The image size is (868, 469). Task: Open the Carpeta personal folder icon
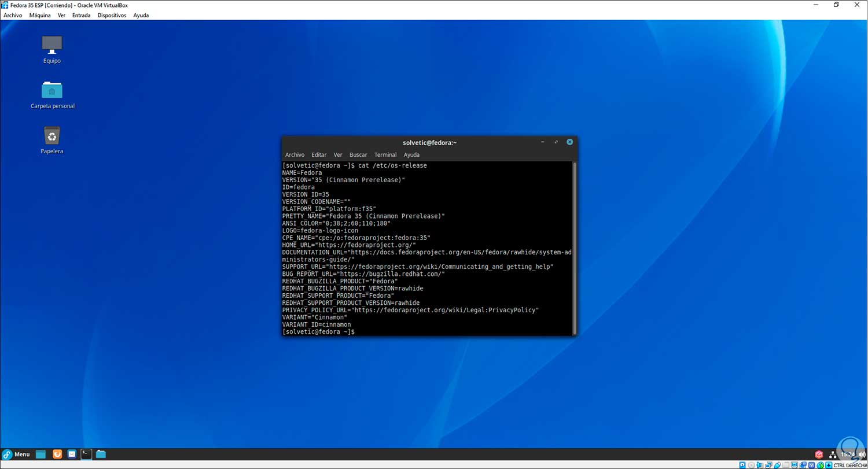click(x=52, y=90)
